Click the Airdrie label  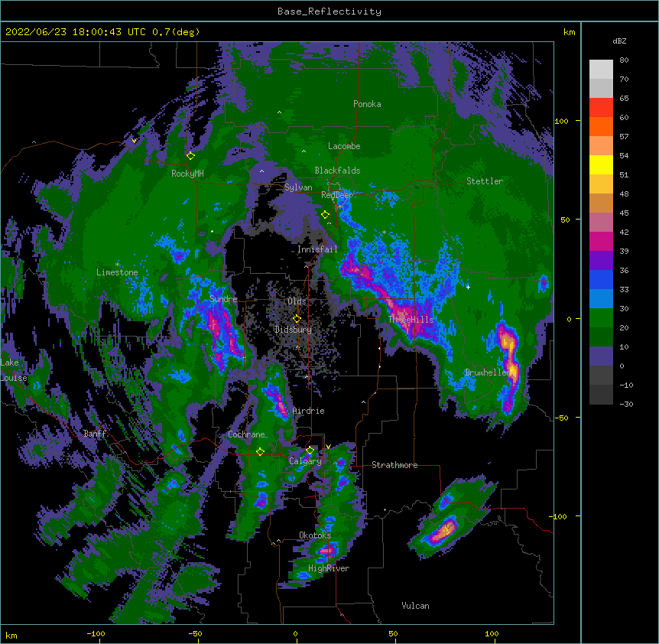309,411
